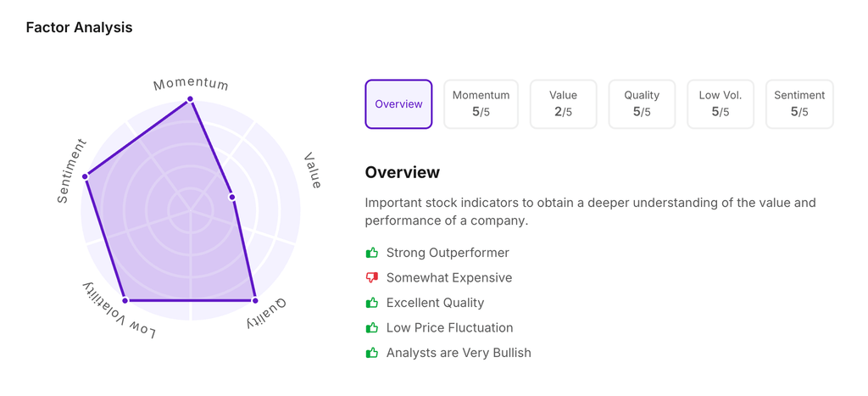Viewport: 868px width, 396px height.
Task: Click the Strong Outperformer text
Action: [x=448, y=253]
